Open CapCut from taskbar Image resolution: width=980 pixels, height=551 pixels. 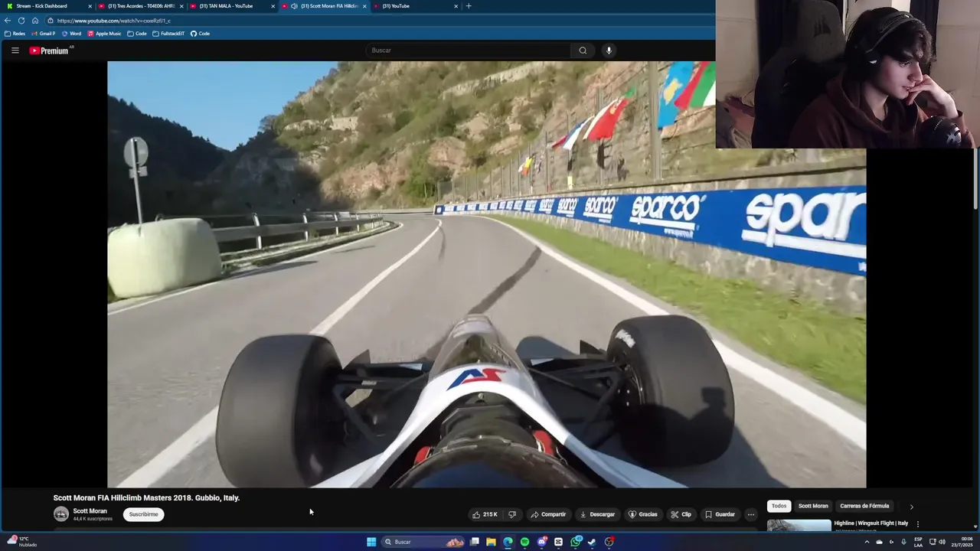pyautogui.click(x=558, y=542)
